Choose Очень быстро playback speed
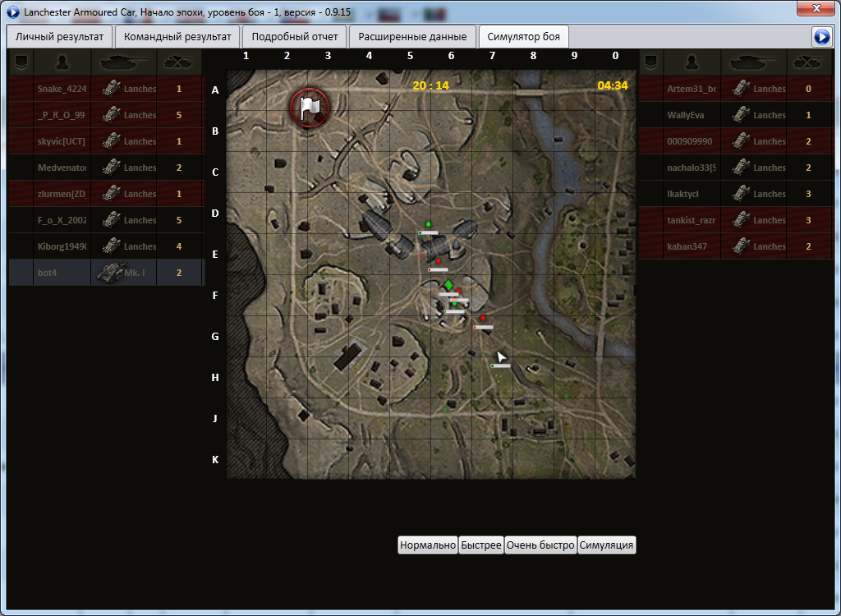 540,545
